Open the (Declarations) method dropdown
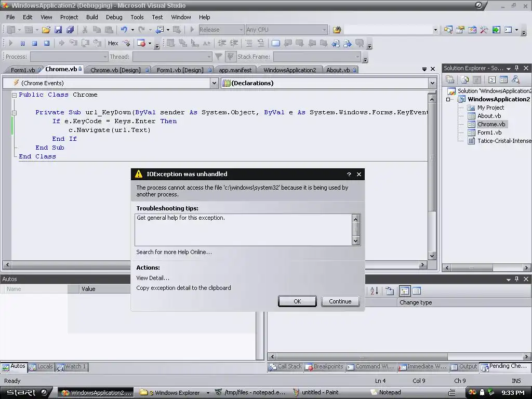Screen dimensions: 532x399 (x=432, y=83)
